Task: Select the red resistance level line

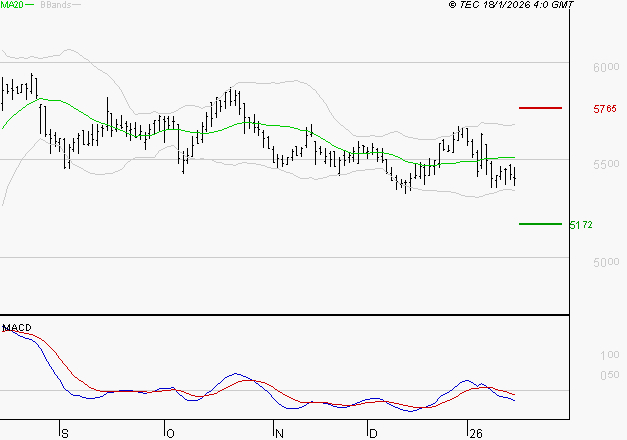Action: [x=540, y=108]
